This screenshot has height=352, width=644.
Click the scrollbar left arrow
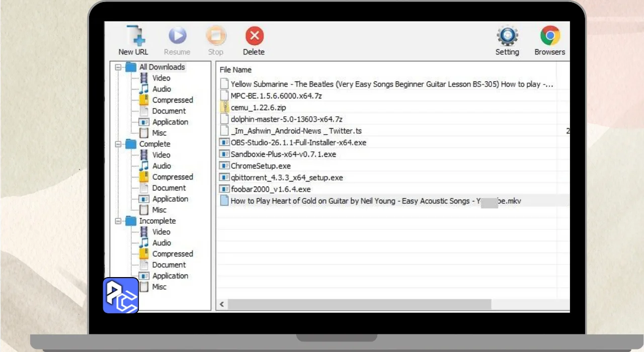[x=221, y=304]
